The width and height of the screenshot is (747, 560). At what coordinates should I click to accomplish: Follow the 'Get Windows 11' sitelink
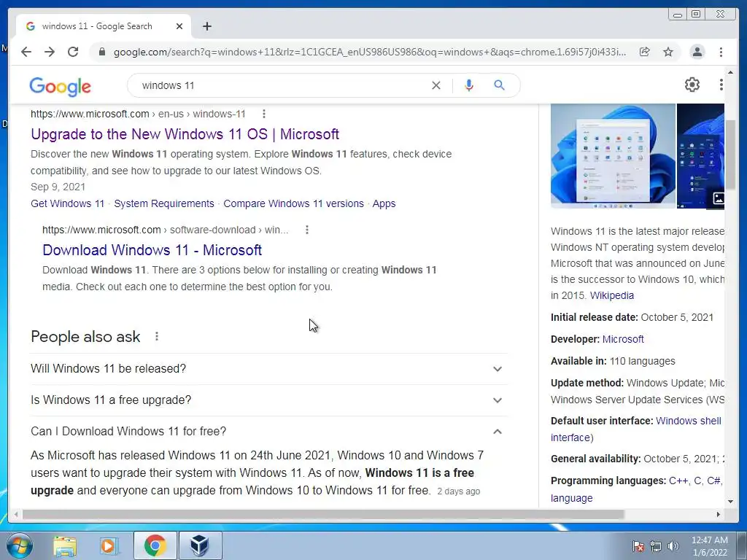pyautogui.click(x=67, y=204)
